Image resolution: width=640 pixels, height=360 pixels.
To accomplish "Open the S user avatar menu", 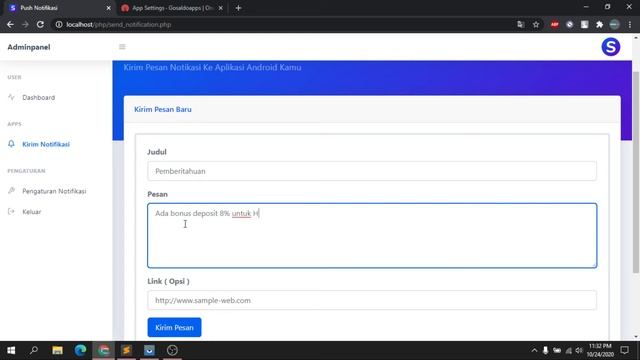I will tap(611, 47).
